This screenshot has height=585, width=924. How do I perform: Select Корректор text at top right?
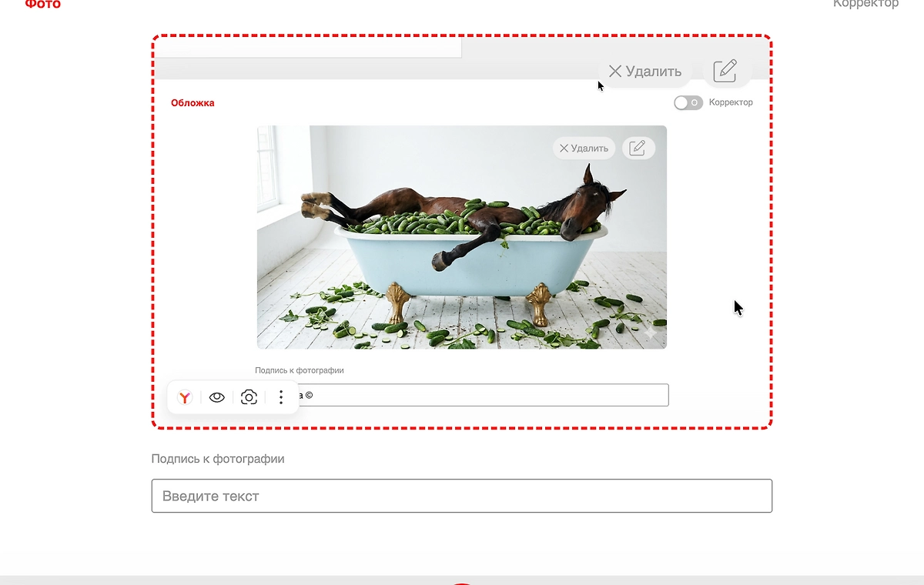865,4
